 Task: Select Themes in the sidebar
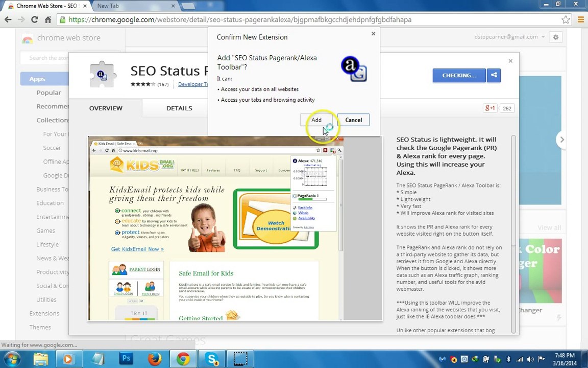point(40,328)
